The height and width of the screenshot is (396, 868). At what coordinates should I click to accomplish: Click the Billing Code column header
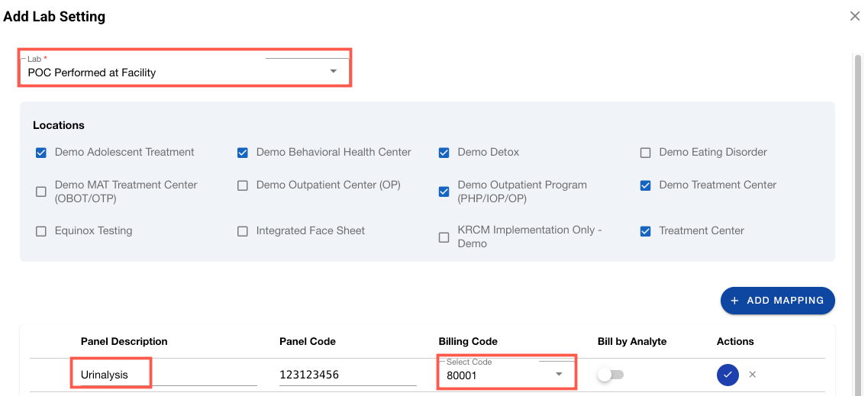tap(468, 341)
